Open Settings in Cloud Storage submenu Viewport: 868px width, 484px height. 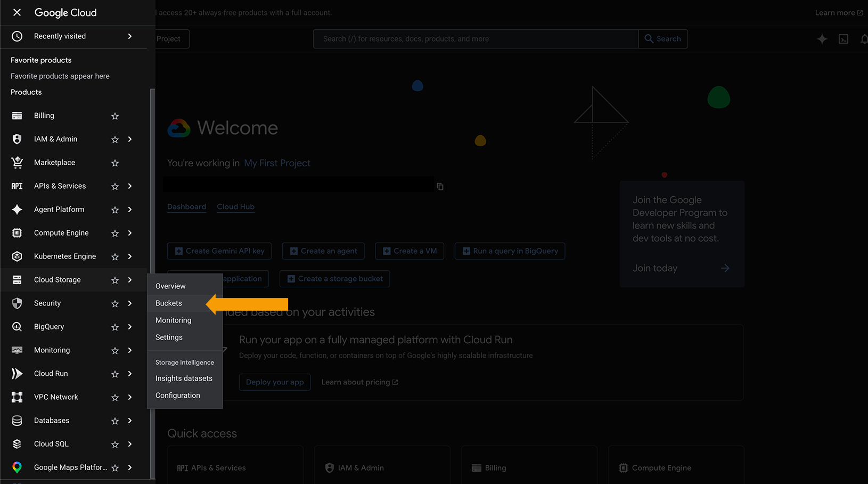pyautogui.click(x=185, y=337)
